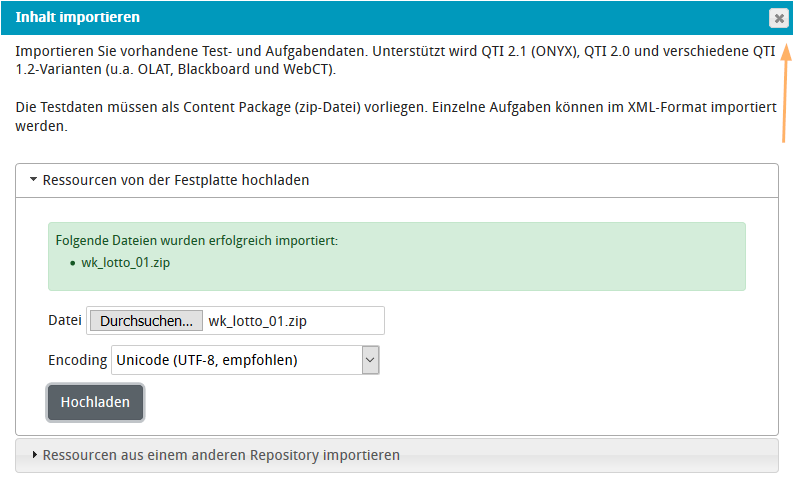Click the Encoding dropdown arrow
Image resolution: width=793 pixels, height=489 pixels.
coord(370,360)
